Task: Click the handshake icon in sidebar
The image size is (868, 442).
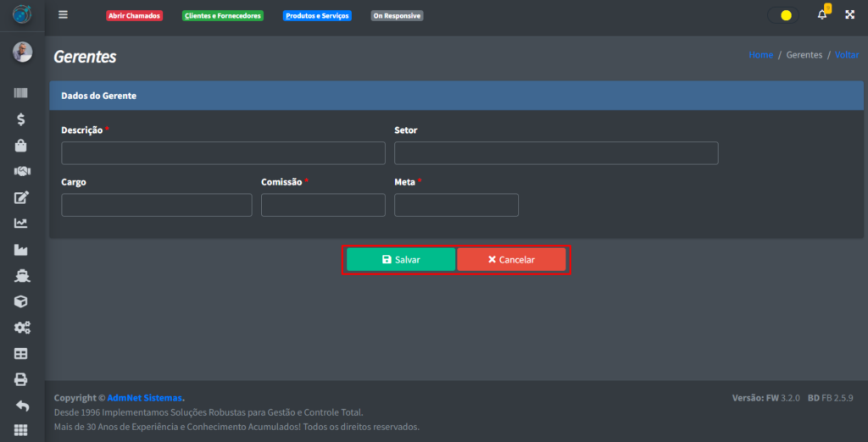Action: (x=21, y=171)
